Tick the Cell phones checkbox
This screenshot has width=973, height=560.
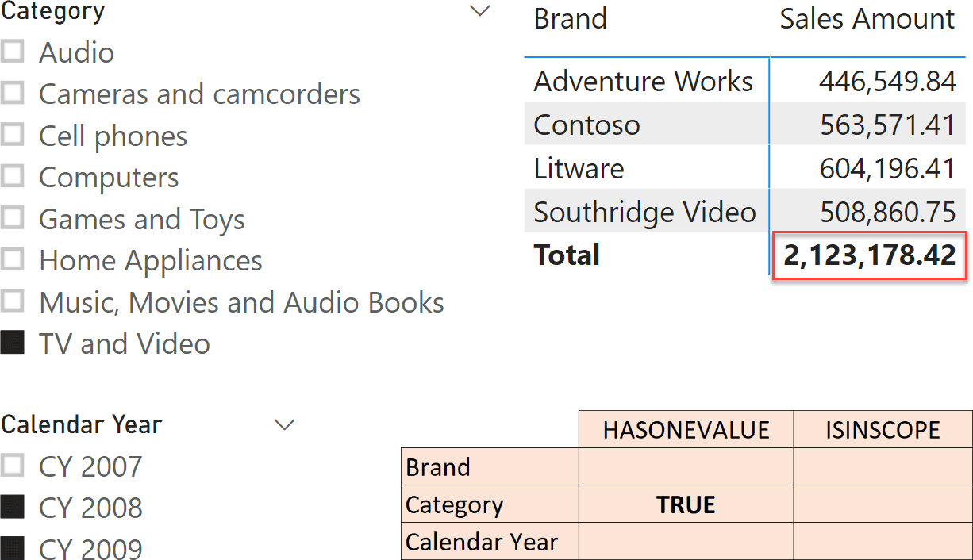(x=12, y=136)
